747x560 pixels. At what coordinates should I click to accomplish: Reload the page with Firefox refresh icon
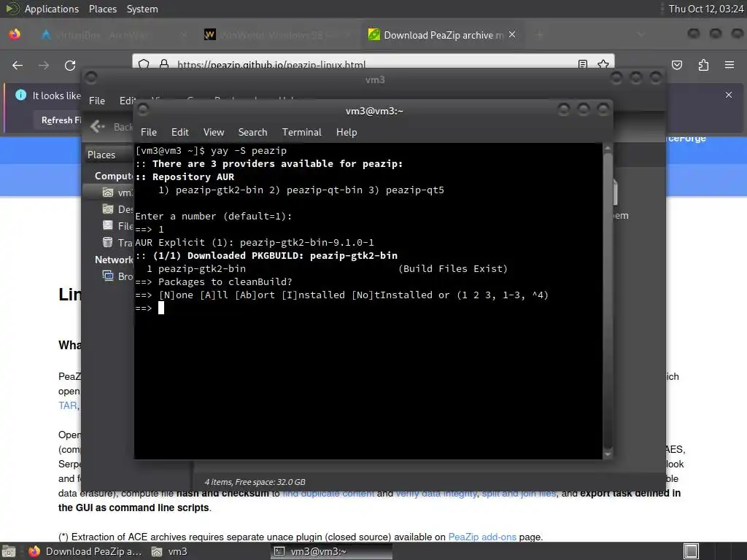click(x=70, y=65)
